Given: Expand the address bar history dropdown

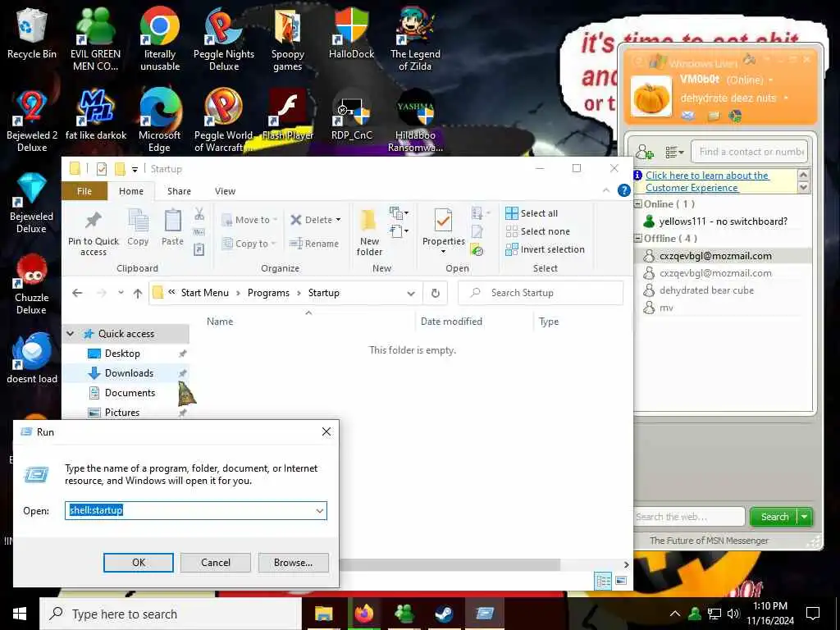Looking at the screenshot, I should coord(411,293).
